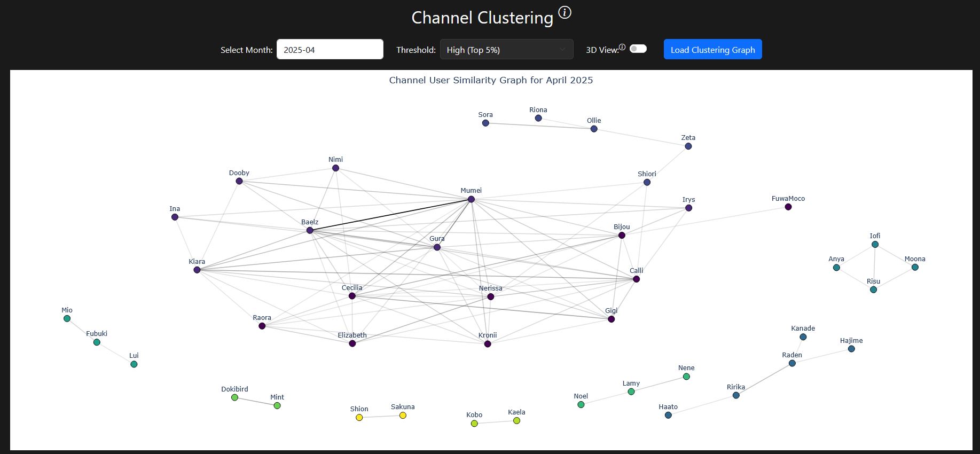Select the Mio node
This screenshot has width=980, height=454.
(67, 318)
